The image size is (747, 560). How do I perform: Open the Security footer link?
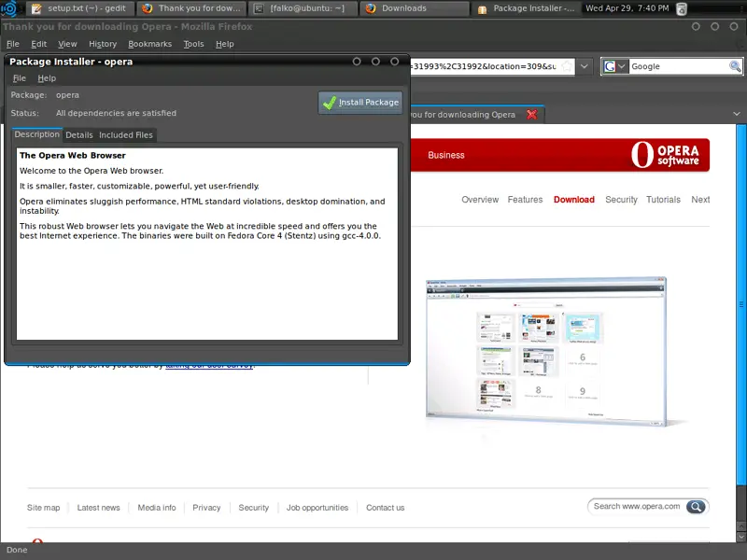pos(253,508)
